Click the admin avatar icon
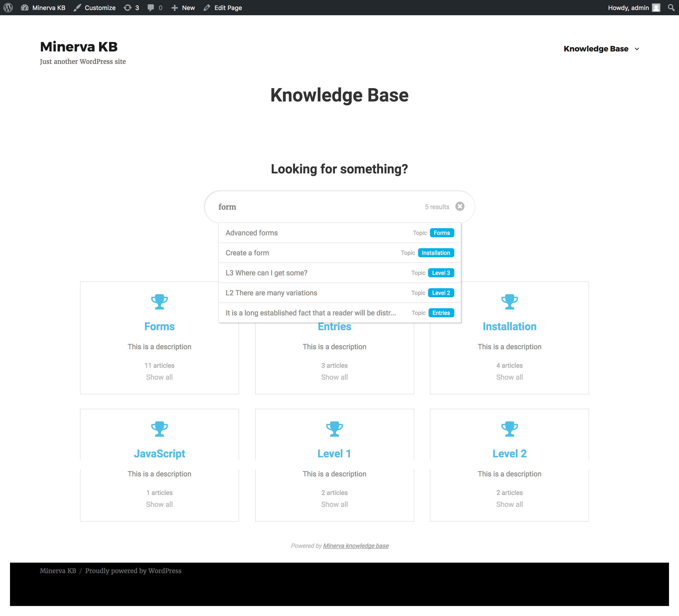Screen dimensions: 679x616 click(x=656, y=7)
